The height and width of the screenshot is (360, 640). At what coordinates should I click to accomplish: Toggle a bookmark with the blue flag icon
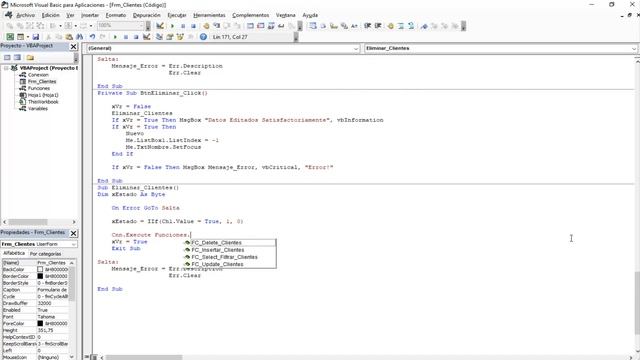tap(424, 26)
